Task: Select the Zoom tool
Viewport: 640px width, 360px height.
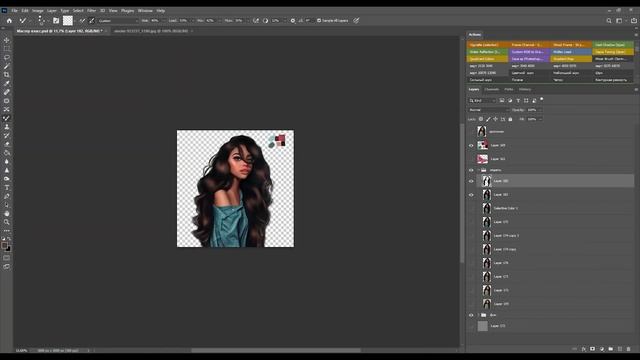Action: coord(7,222)
